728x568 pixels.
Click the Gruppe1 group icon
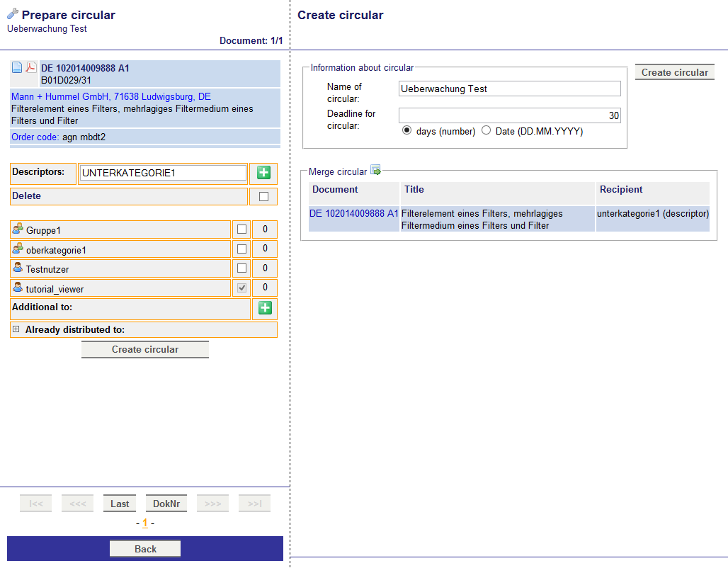click(x=18, y=229)
